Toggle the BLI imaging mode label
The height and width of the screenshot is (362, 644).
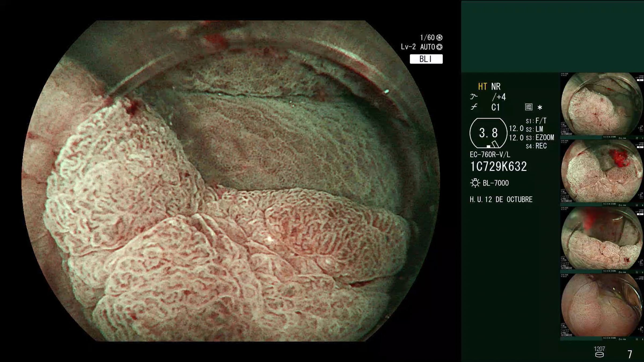tap(426, 59)
